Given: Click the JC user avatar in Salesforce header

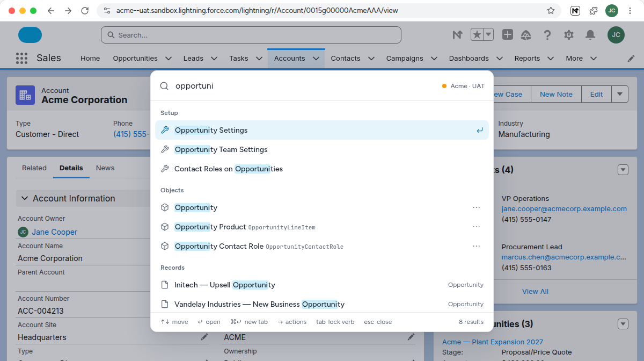Looking at the screenshot, I should pos(616,35).
